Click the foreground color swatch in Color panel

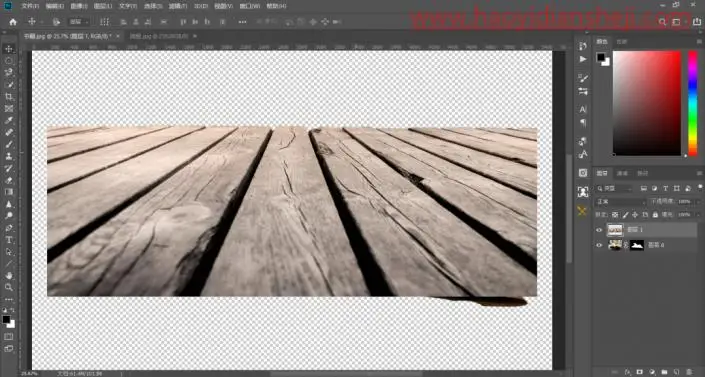coord(601,57)
